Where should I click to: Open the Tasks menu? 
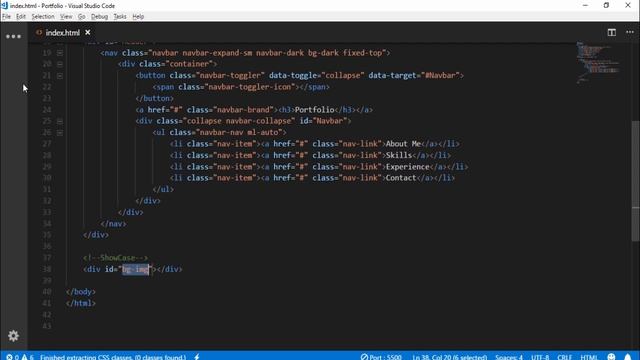[x=120, y=16]
